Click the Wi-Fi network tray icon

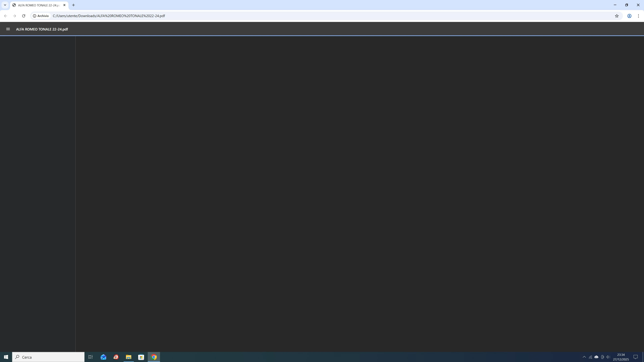[590, 357]
